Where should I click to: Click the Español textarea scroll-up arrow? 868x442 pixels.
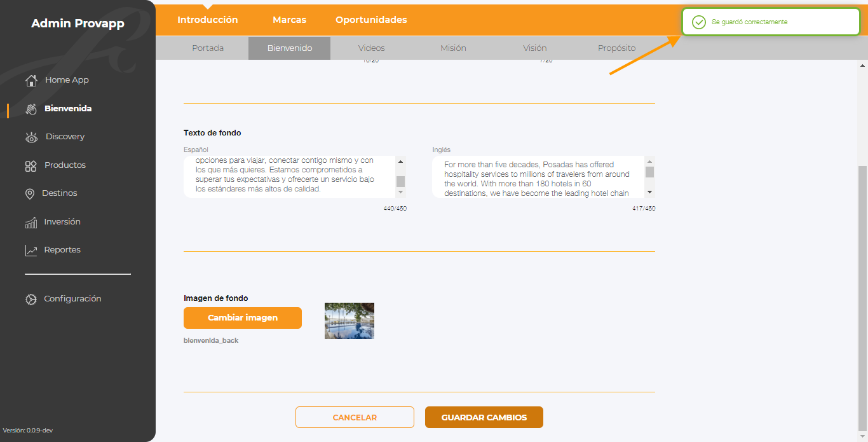click(x=400, y=162)
